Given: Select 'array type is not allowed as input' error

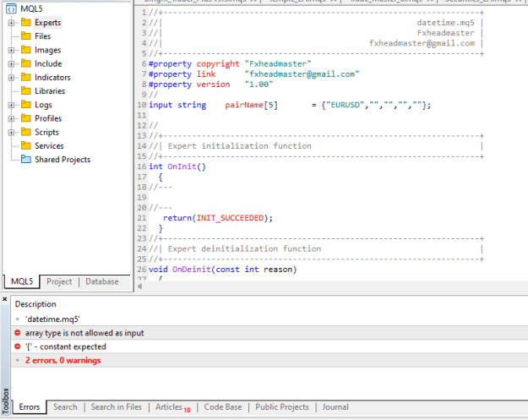Looking at the screenshot, I should click(x=269, y=333).
